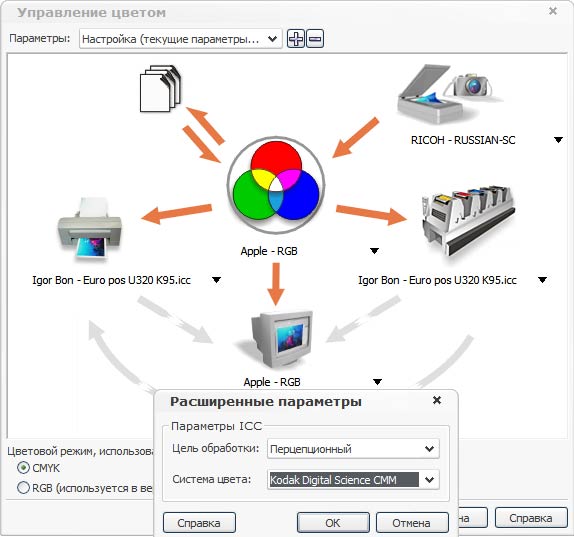The width and height of the screenshot is (574, 537).
Task: Click the minus icon to remove preset
Action: click(x=315, y=38)
